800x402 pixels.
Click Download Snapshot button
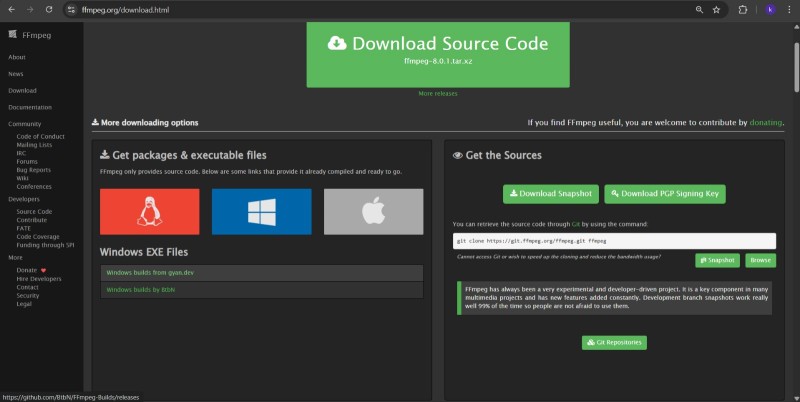(x=551, y=194)
